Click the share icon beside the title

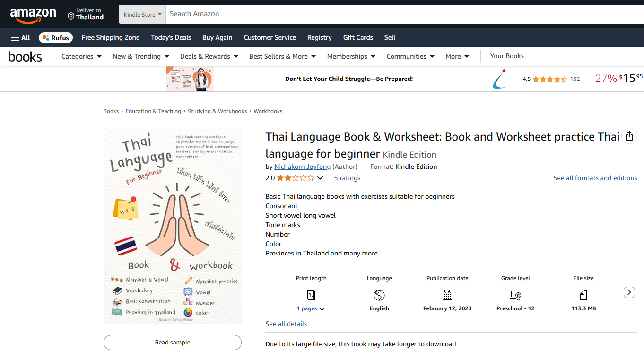pyautogui.click(x=629, y=136)
